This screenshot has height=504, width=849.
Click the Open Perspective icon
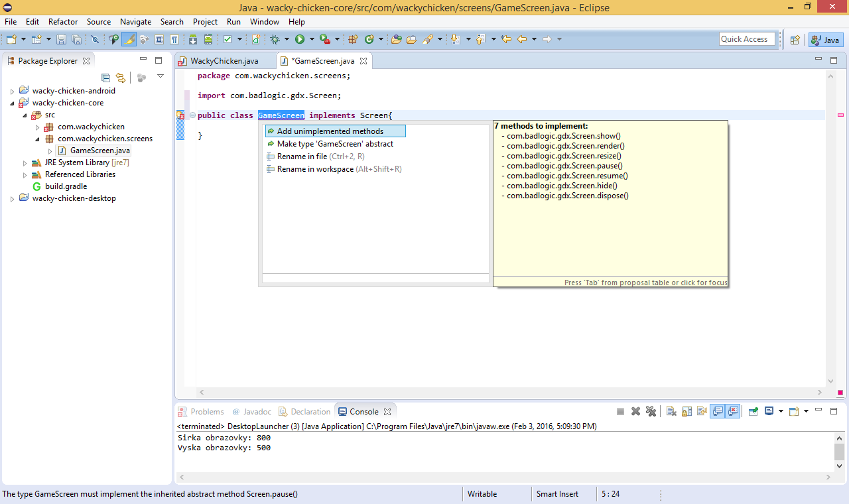[795, 40]
